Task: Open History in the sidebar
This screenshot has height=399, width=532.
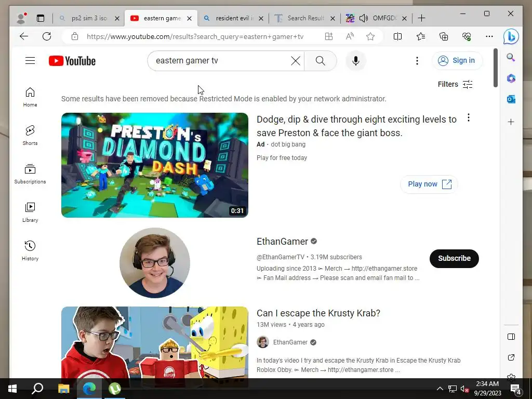Action: (30, 250)
